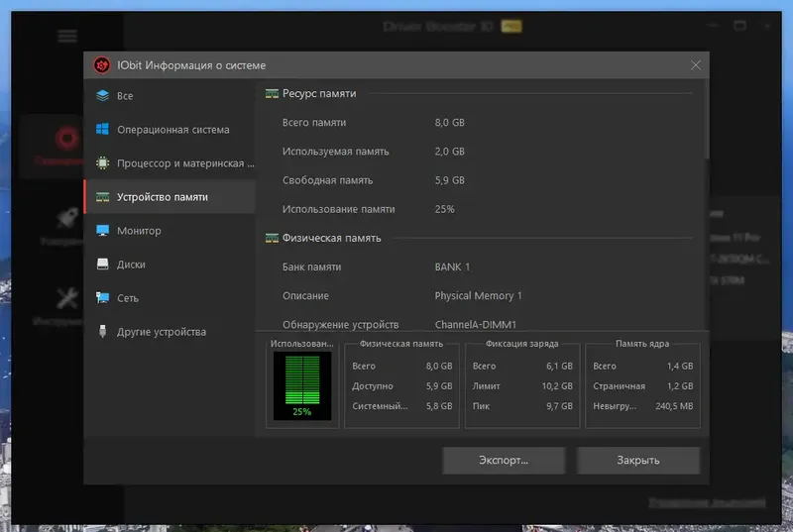
Task: Open Операционная система section
Action: 170,130
